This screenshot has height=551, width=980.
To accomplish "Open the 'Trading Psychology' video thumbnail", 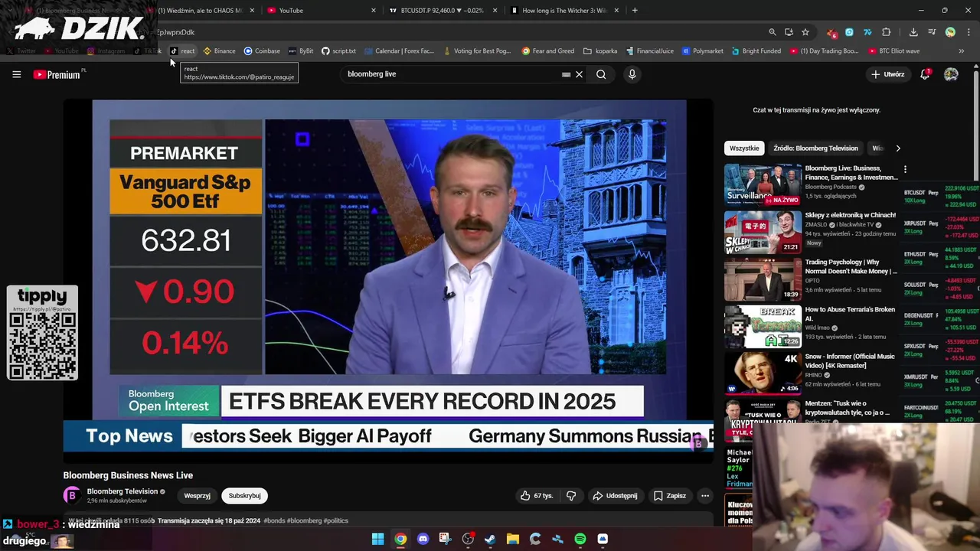I will [763, 279].
